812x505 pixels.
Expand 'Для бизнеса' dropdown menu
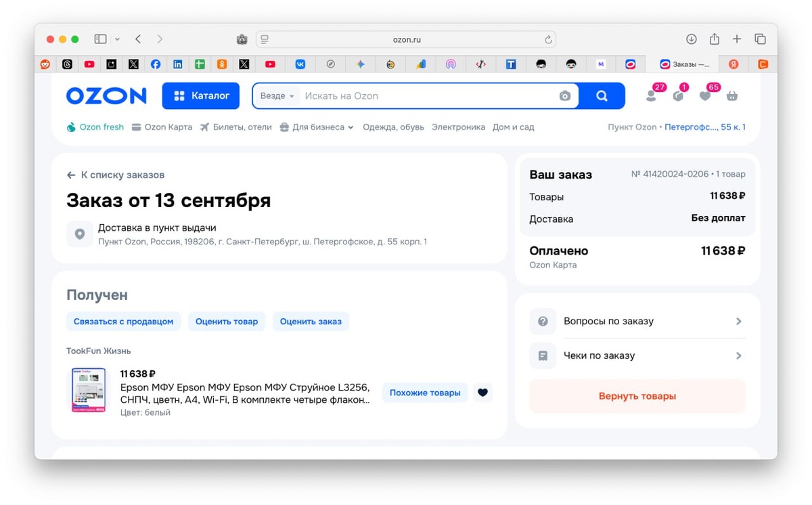coord(317,127)
